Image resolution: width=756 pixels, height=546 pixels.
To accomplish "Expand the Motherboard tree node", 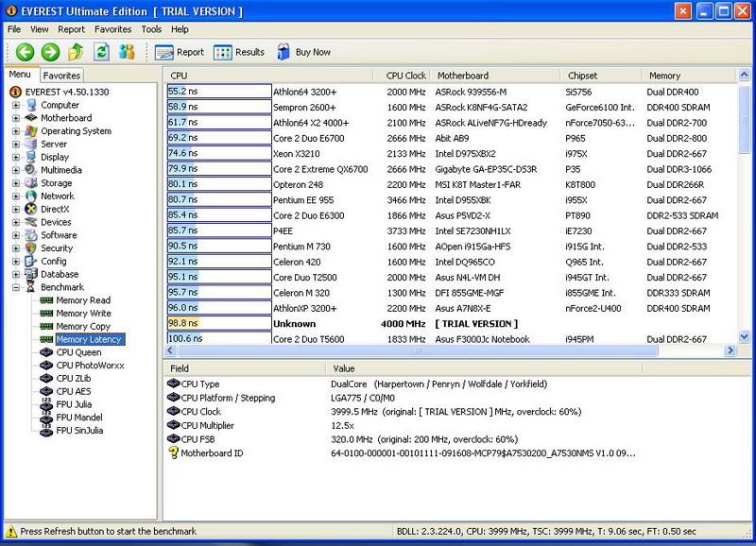I will (x=16, y=118).
